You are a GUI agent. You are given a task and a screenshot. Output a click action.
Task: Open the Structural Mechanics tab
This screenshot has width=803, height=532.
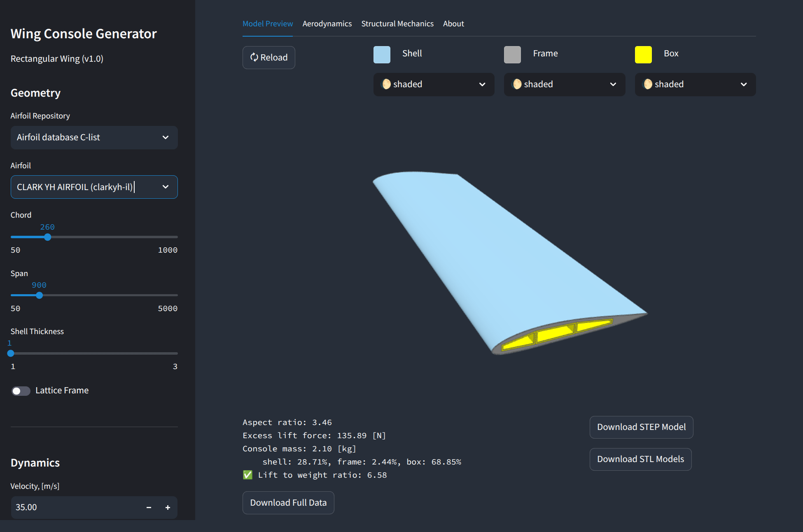[397, 24]
